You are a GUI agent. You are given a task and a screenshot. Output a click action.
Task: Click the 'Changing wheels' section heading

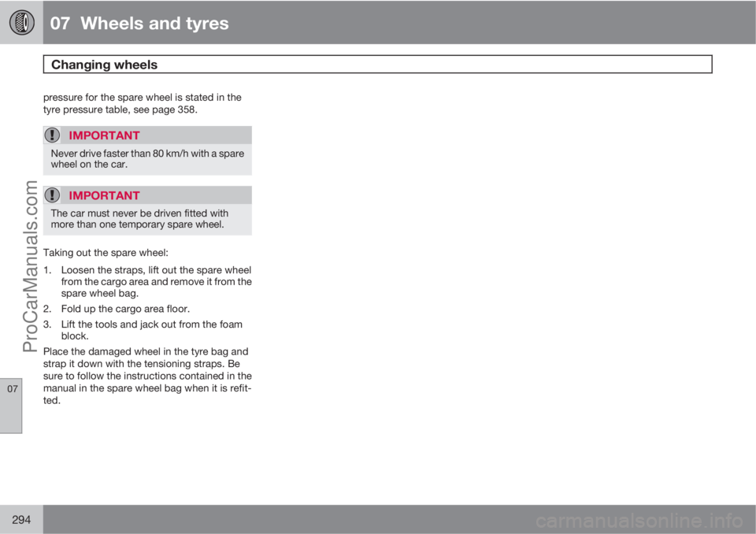pos(104,65)
